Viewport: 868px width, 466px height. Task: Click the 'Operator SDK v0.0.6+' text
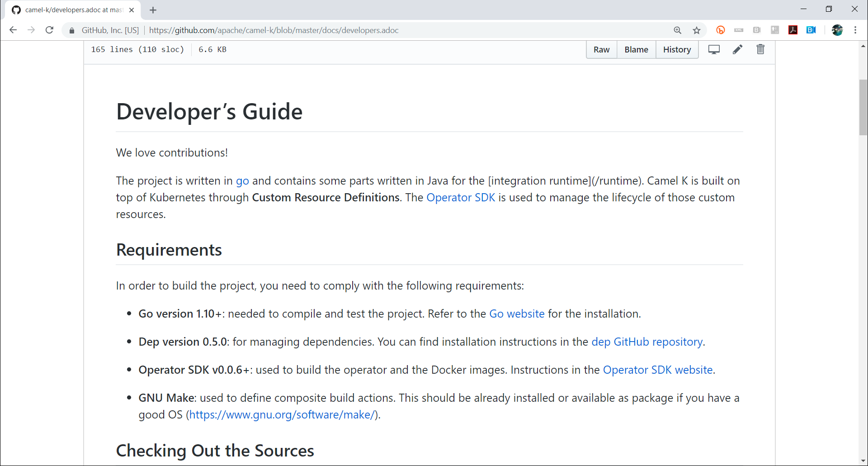click(x=194, y=370)
